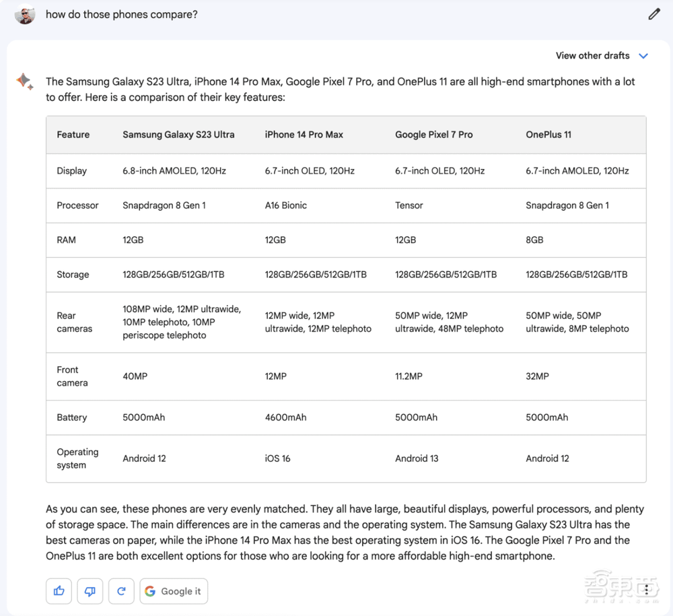
Task: Click the OnePlus 11 column header
Action: coord(548,135)
